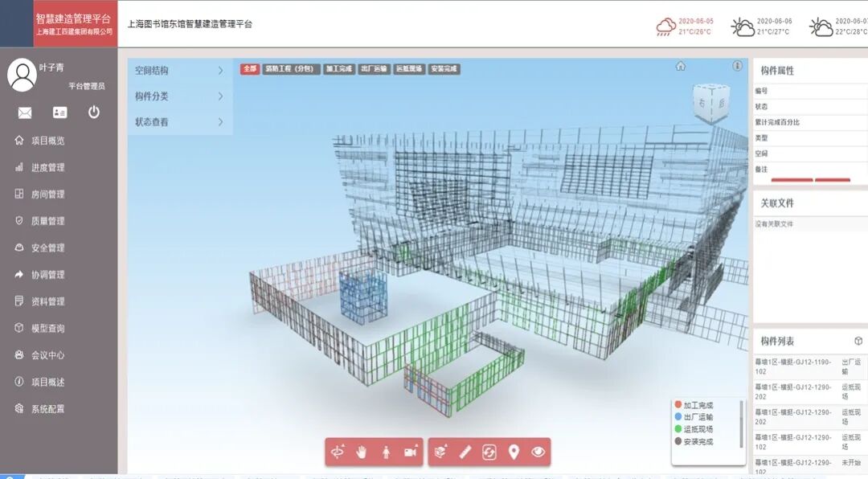
Task: Click the sunny-cloud weather icon for 2020-06-06
Action: click(743, 27)
